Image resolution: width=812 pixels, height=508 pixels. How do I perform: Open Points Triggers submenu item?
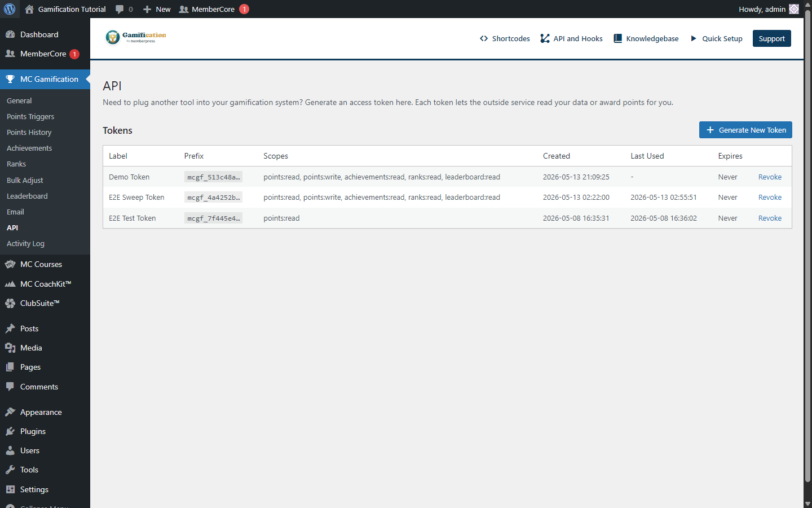point(30,116)
